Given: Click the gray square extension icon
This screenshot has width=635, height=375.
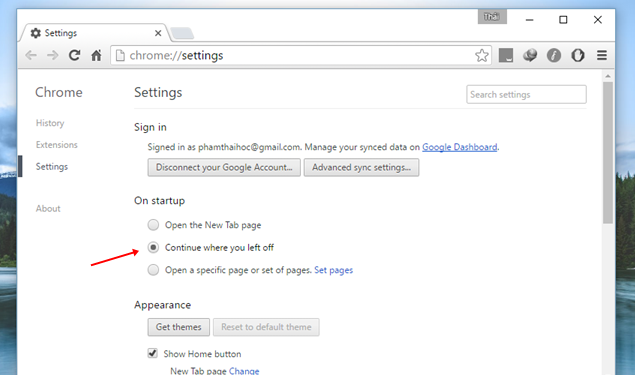Looking at the screenshot, I should pyautogui.click(x=506, y=55).
